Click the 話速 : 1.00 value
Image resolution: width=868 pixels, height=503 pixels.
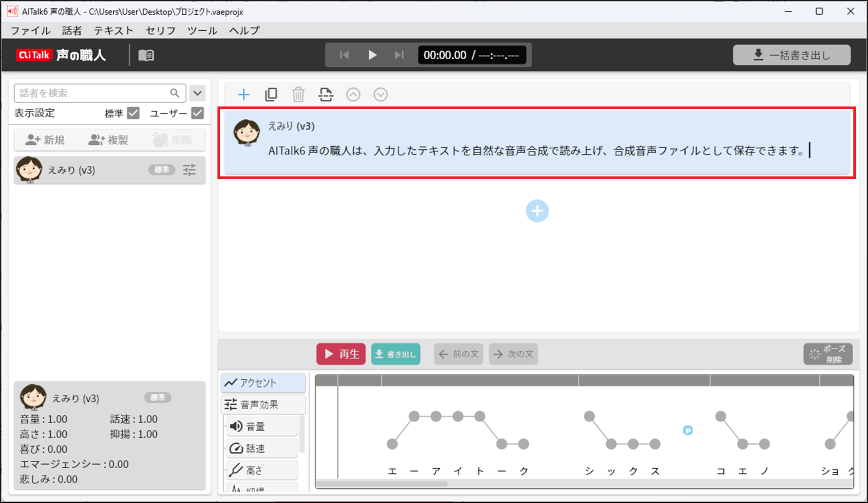pos(134,419)
